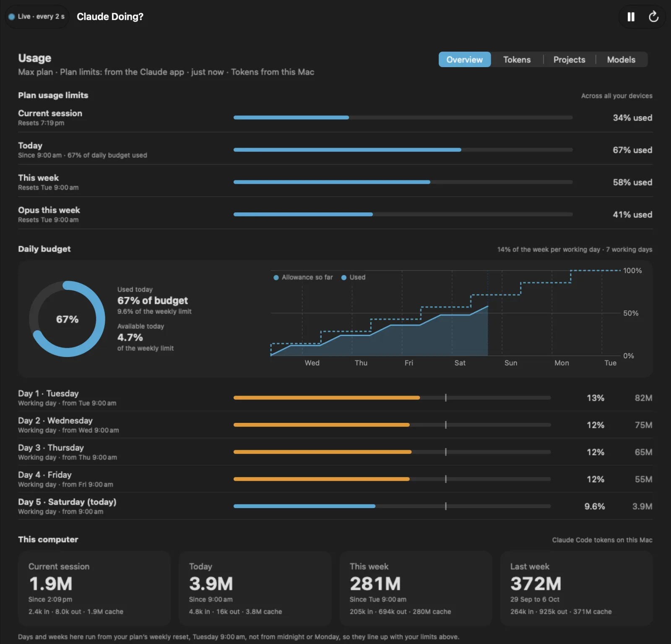The height and width of the screenshot is (644, 671).
Task: Open the Today 3.9M token card
Action: pos(255,588)
